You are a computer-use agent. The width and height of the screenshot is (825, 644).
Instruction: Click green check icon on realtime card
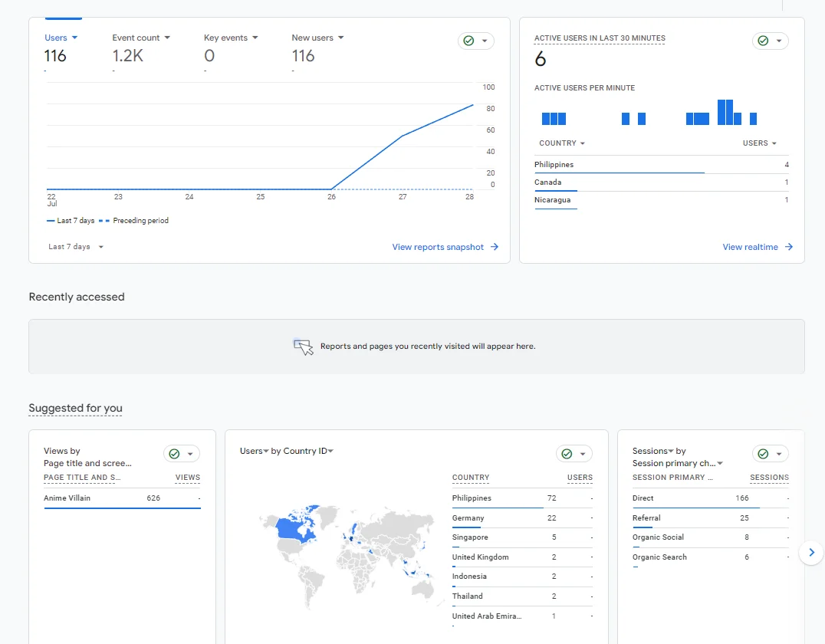point(763,41)
